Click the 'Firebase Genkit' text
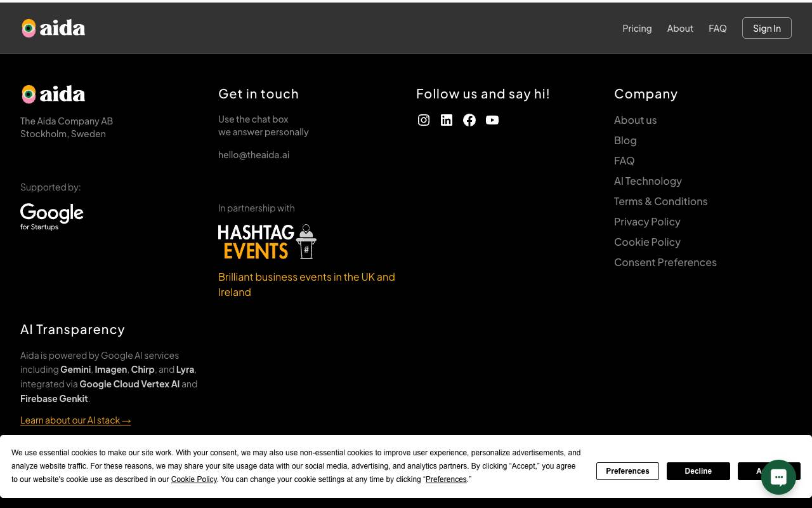Viewport: 812px width, 508px height. click(x=54, y=399)
